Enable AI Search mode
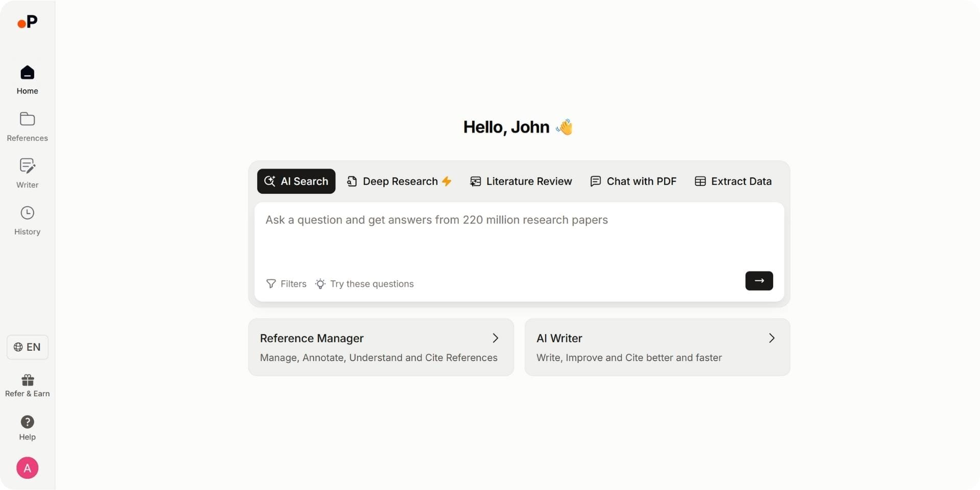Viewport: 980px width, 490px height. 296,181
